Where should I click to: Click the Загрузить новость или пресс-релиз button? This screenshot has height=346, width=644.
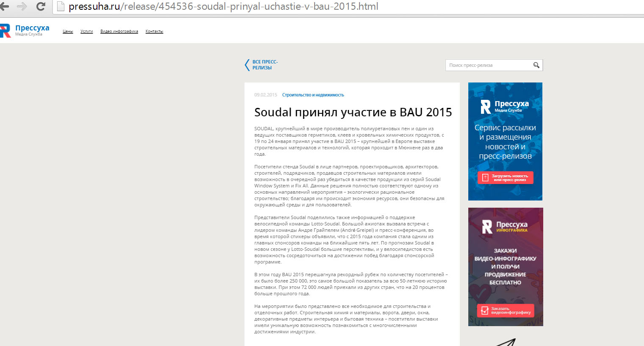[x=505, y=178]
